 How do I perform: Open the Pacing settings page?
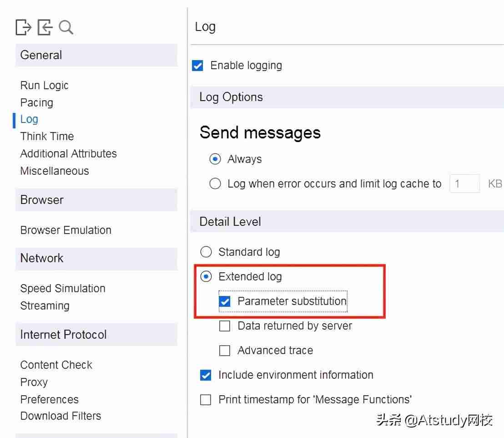click(37, 102)
